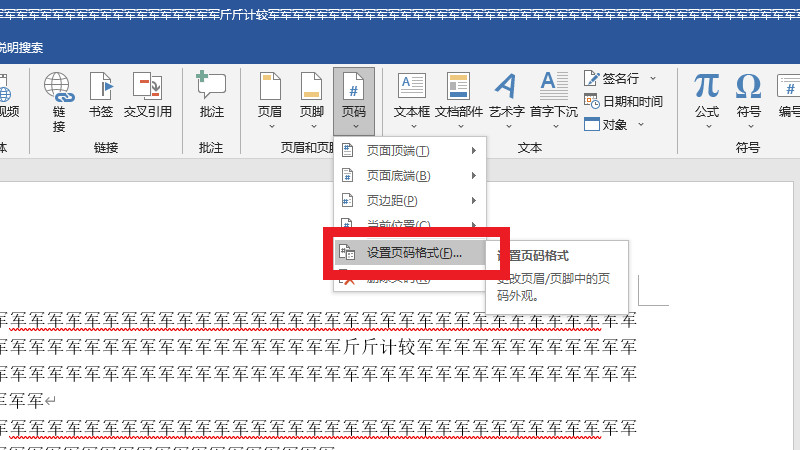Choose Format Page Numbers (设置页码格式)
Screen dimensions: 800x450
[410, 253]
